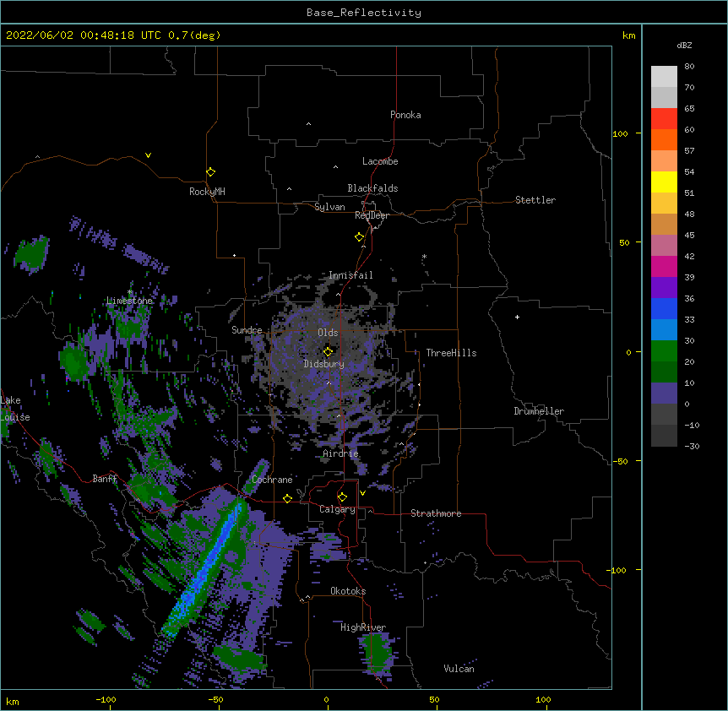The height and width of the screenshot is (711, 728).
Task: Click the km unit label at the top right
Action: (628, 35)
